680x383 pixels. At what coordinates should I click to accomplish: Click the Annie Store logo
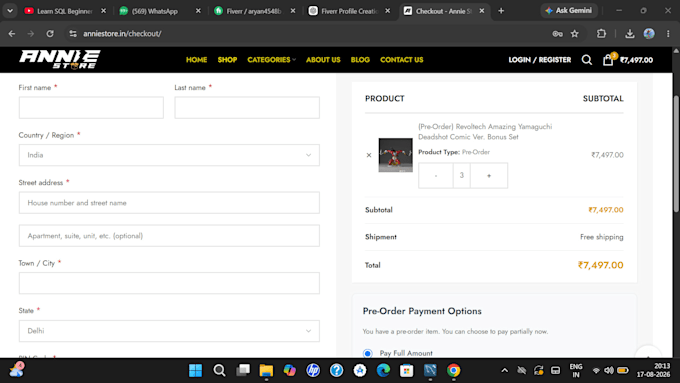point(59,59)
